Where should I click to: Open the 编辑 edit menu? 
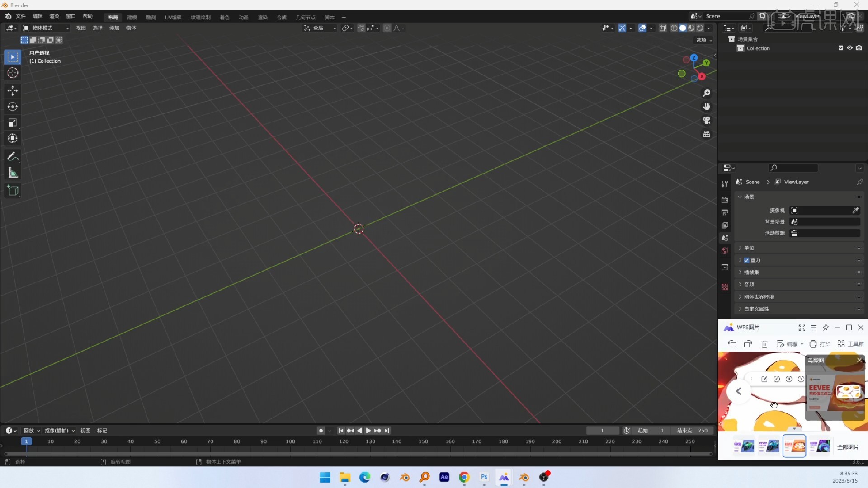(38, 16)
